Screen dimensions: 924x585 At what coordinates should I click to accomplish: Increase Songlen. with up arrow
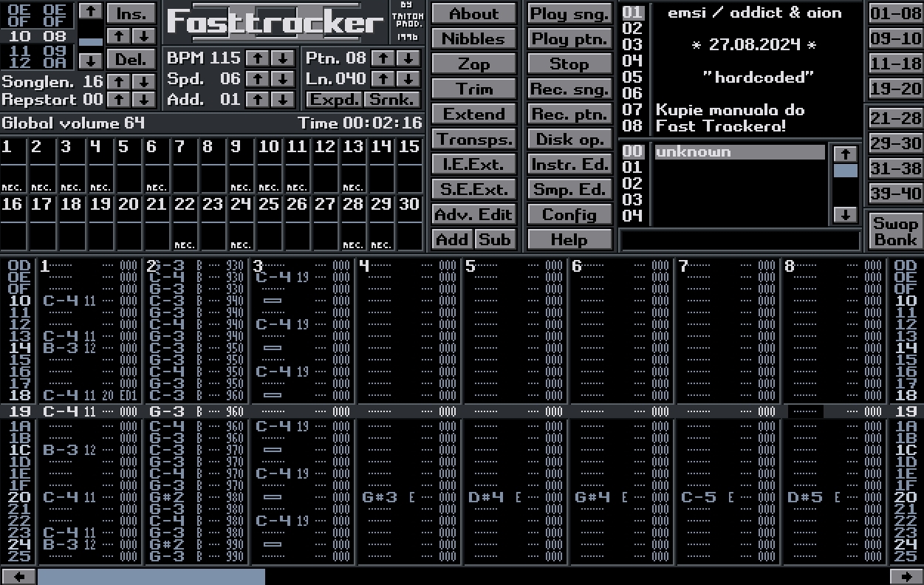click(x=119, y=81)
